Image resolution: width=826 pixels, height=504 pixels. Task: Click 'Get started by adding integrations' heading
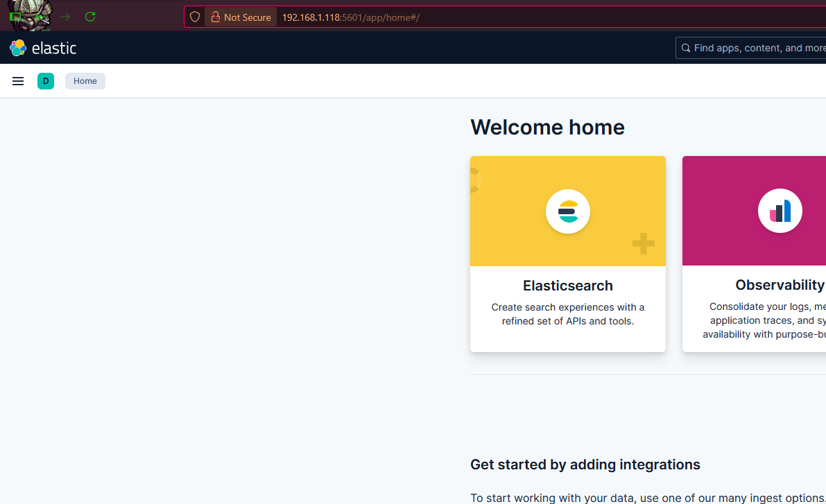coord(585,464)
